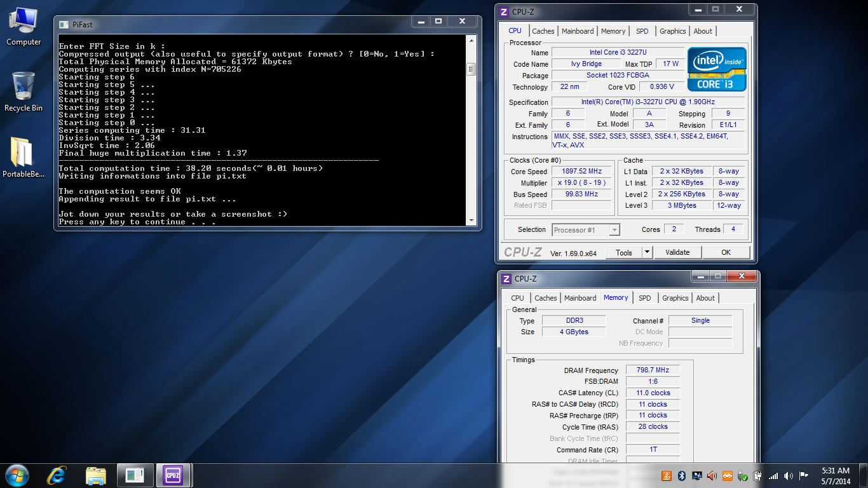Click PiFast scrollbar down arrow

point(471,219)
